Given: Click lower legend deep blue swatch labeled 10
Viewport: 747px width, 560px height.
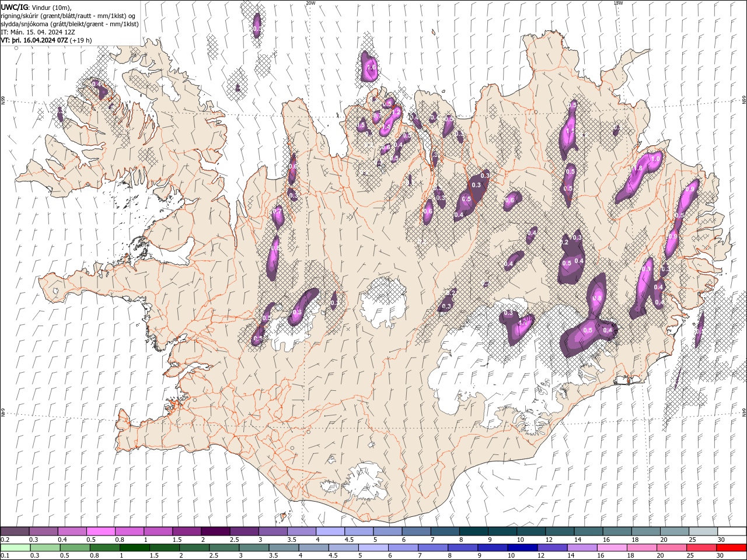Looking at the screenshot, I should [522, 548].
